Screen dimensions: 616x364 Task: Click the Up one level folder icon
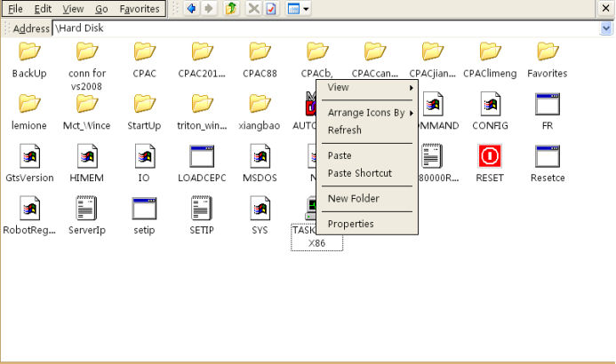tap(231, 8)
